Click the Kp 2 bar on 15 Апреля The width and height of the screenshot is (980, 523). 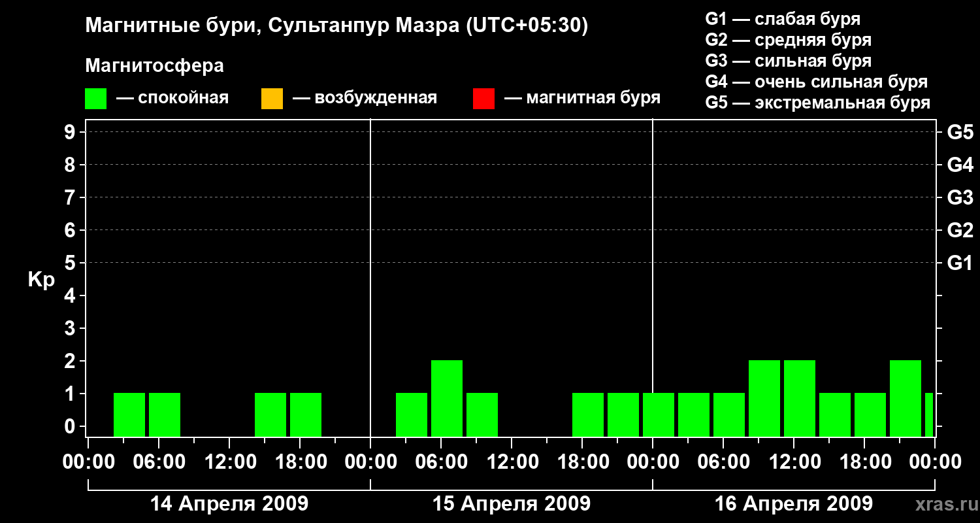[447, 398]
